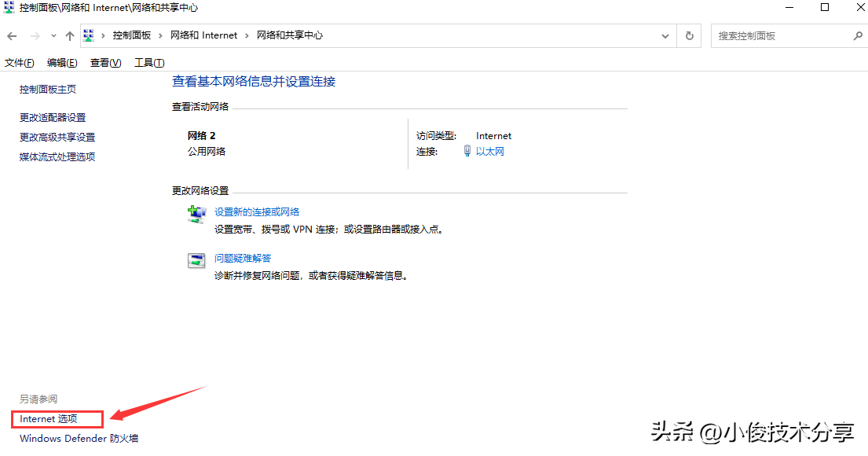Click the Ethernet plug icon next to 以太网
The width and height of the screenshot is (868, 456).
pyautogui.click(x=467, y=152)
